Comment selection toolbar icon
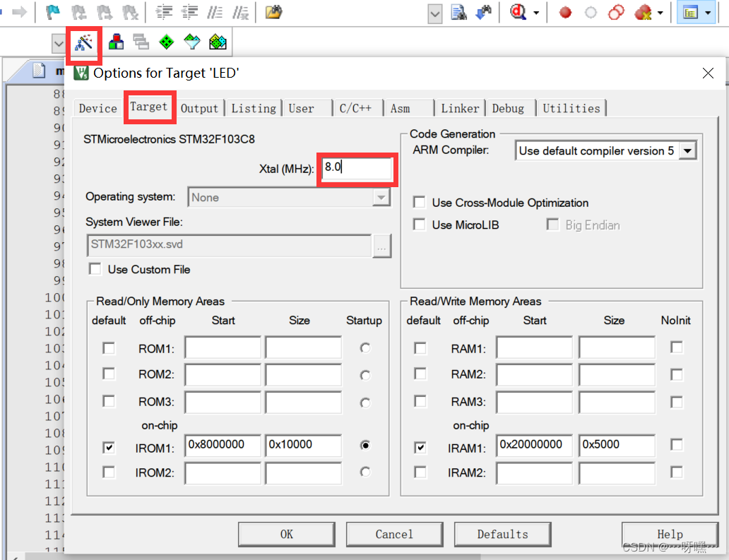Image resolution: width=729 pixels, height=560 pixels. coord(214,12)
